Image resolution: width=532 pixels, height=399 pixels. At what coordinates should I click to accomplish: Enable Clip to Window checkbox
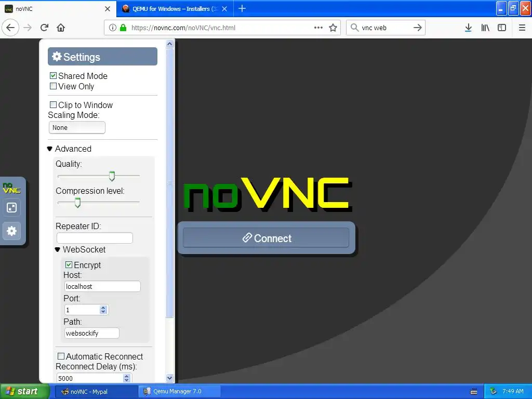[x=53, y=105]
